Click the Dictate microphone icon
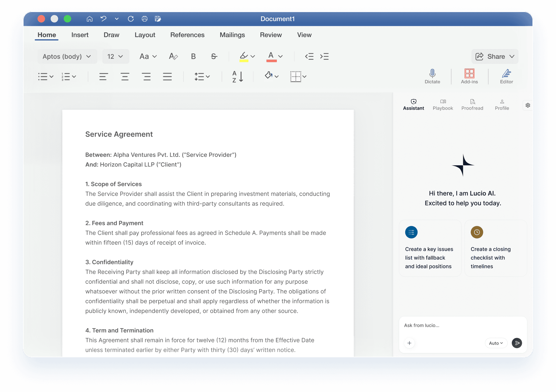Viewport: 556px width, 392px height. coord(432,74)
